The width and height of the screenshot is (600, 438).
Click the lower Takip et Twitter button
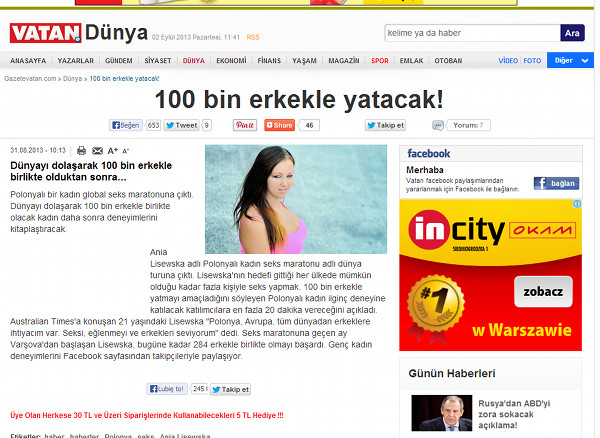coord(230,389)
